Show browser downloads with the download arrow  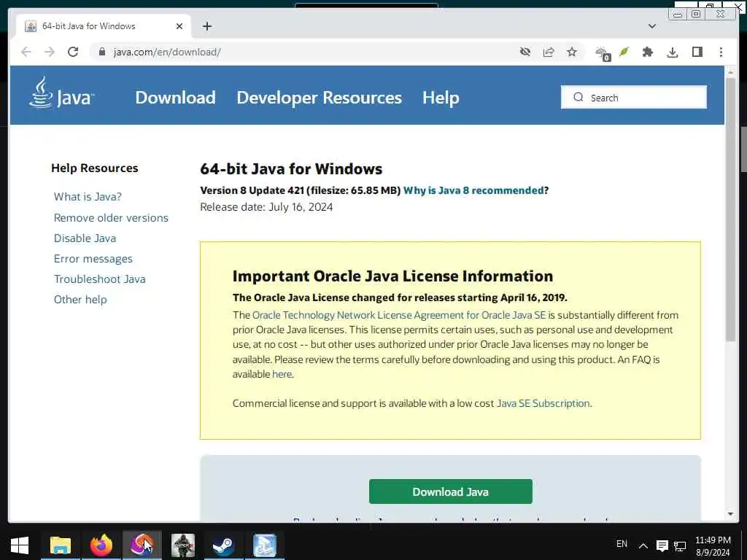[672, 52]
